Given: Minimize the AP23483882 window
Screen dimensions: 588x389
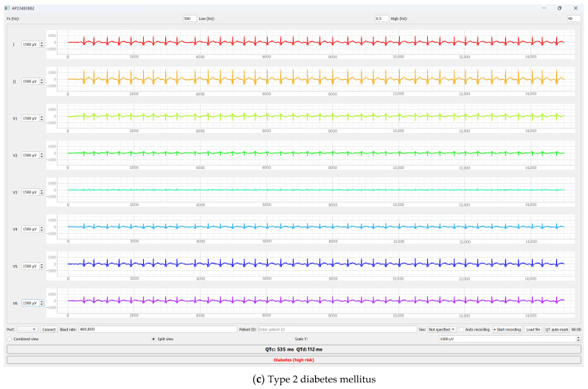Looking at the screenshot, I should coord(544,8).
